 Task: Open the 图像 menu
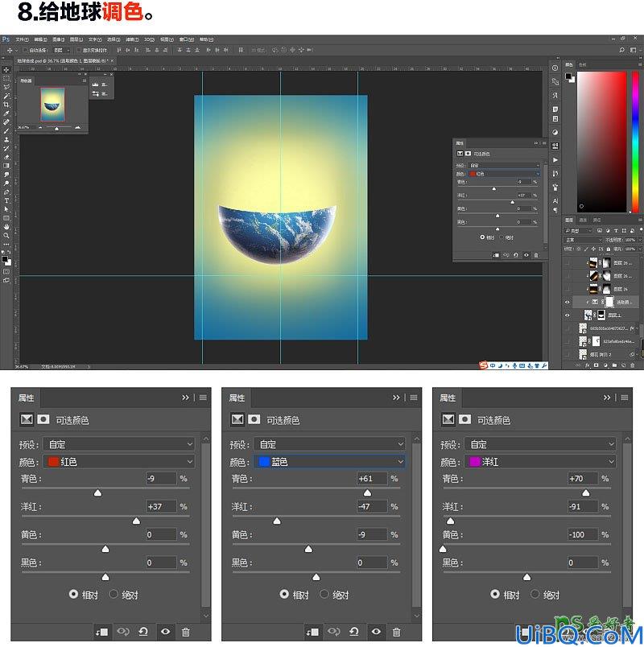click(58, 39)
